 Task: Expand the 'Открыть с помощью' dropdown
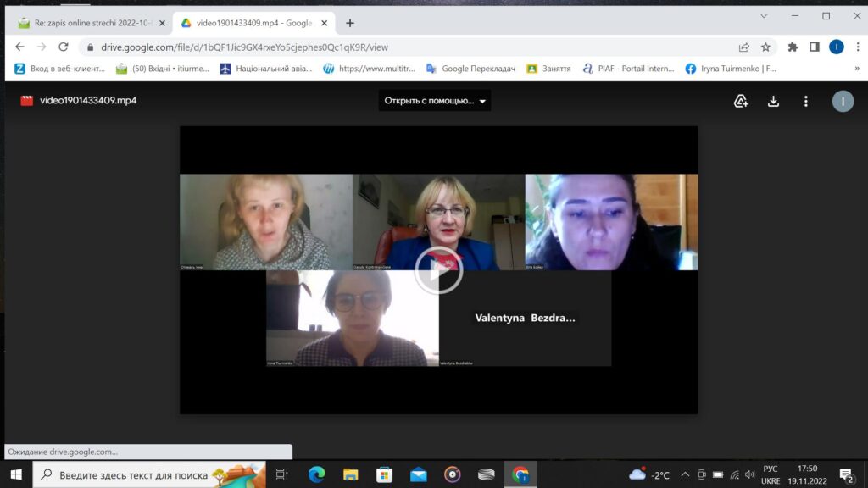435,101
